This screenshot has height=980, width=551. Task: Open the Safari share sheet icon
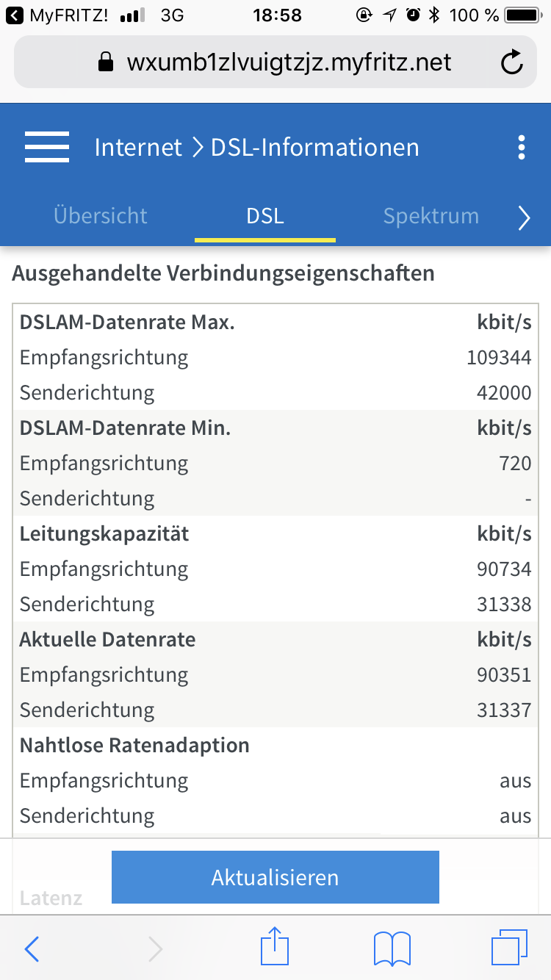(x=275, y=946)
